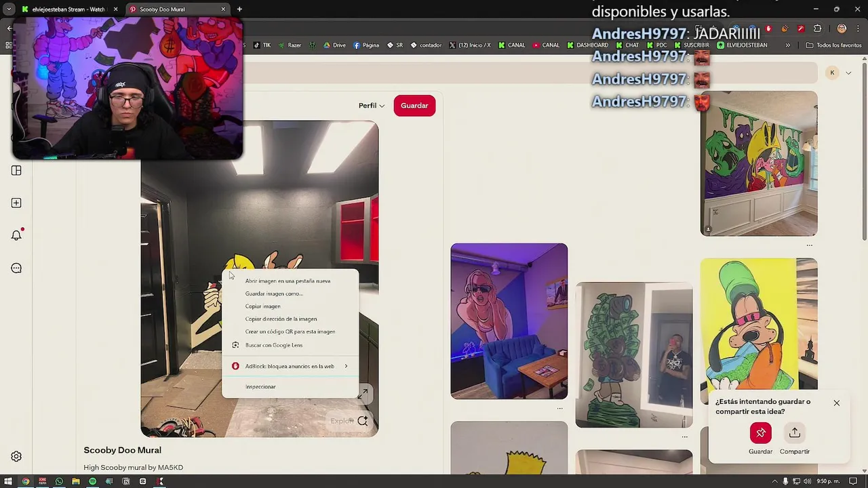Select Abrir imagen en una pestaña nueva
868x488 pixels.
[x=290, y=281]
